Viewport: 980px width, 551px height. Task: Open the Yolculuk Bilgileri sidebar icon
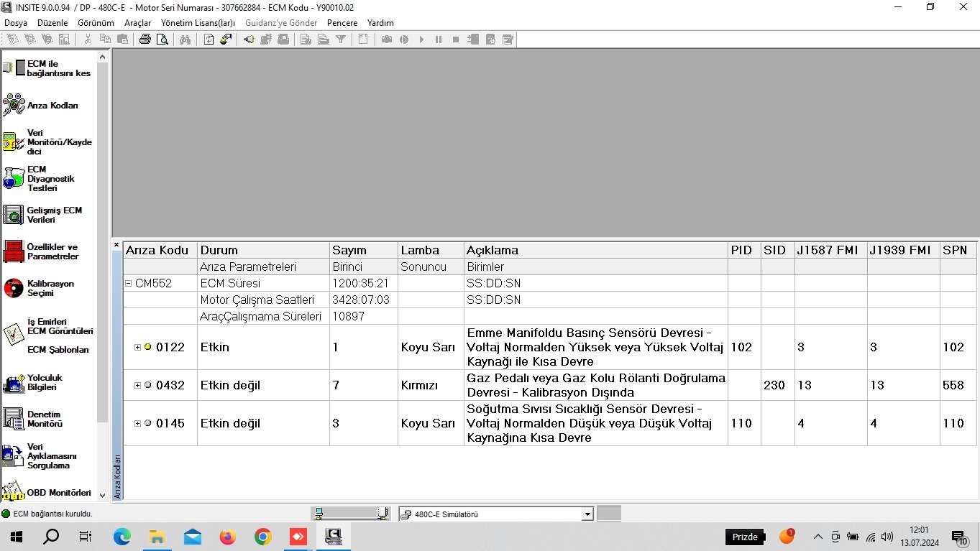pos(14,382)
